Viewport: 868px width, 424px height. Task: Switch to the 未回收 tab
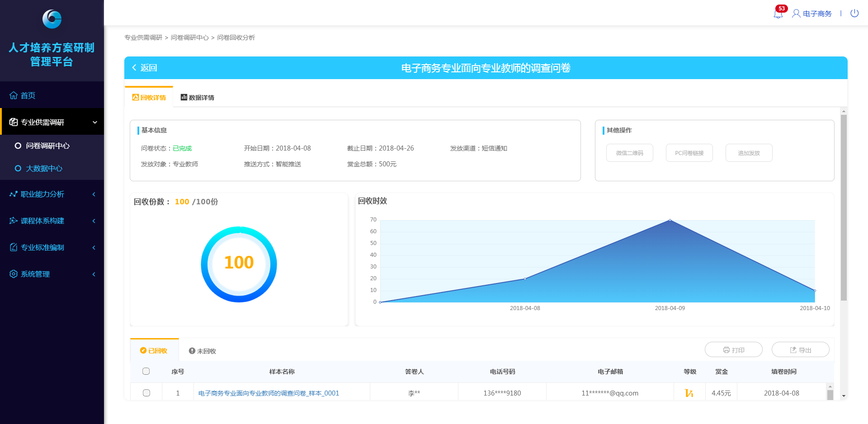click(x=202, y=351)
